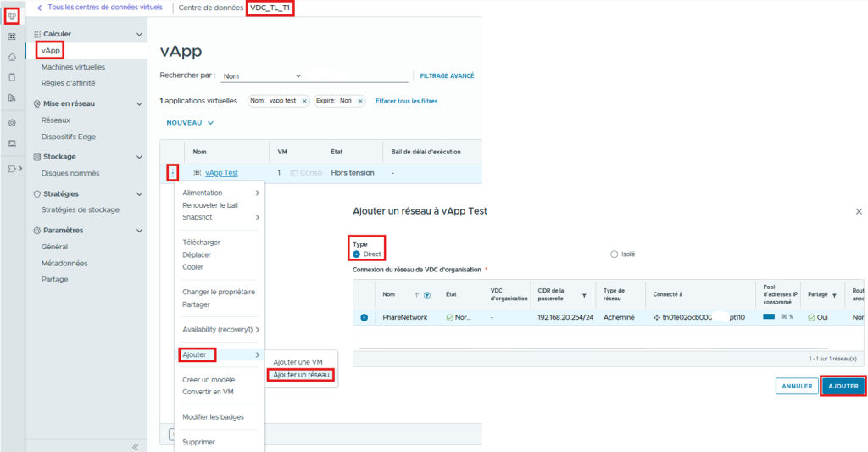The width and height of the screenshot is (868, 452).
Task: Select the Direct type radio button
Action: tap(356, 254)
